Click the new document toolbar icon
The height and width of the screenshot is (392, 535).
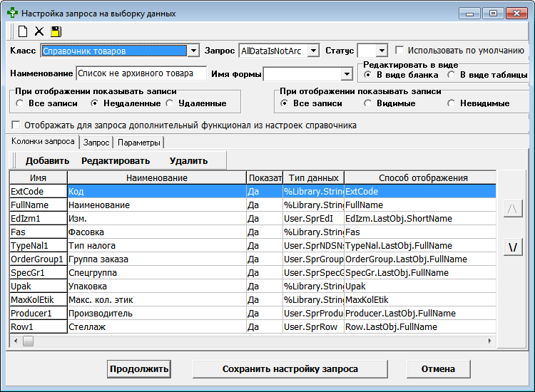point(23,31)
